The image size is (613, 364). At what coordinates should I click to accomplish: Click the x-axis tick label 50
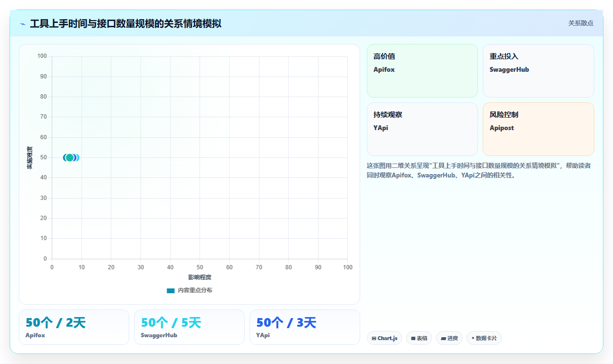coord(200,267)
